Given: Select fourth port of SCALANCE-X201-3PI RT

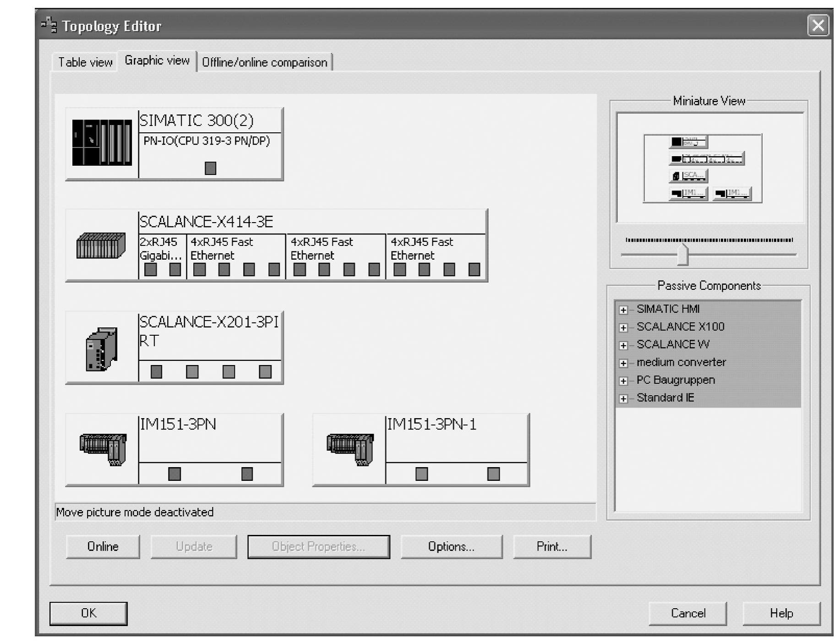Looking at the screenshot, I should [x=265, y=371].
